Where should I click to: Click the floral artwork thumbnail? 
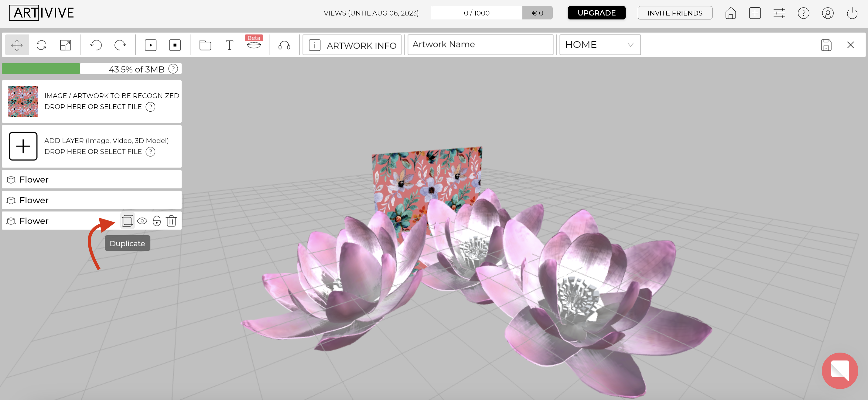pos(23,101)
